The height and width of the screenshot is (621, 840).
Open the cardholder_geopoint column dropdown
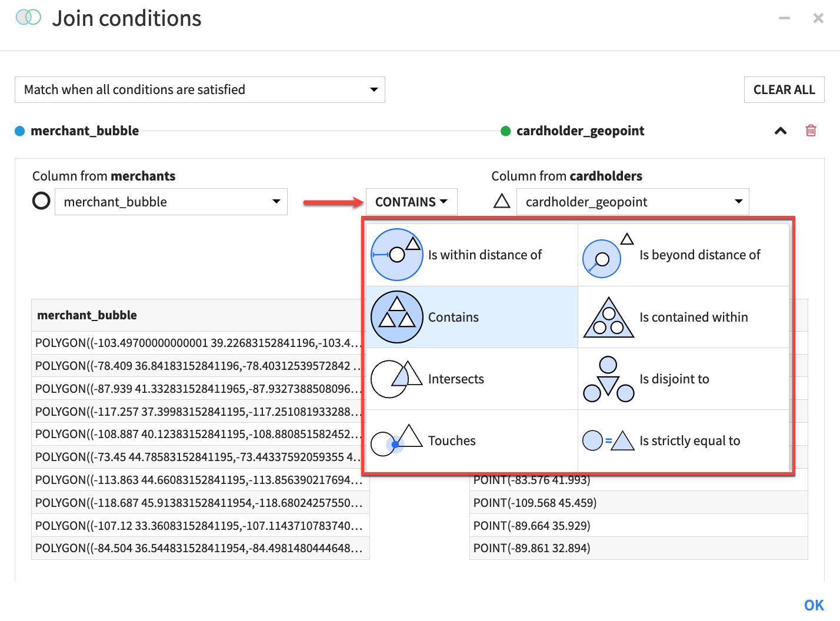(738, 202)
